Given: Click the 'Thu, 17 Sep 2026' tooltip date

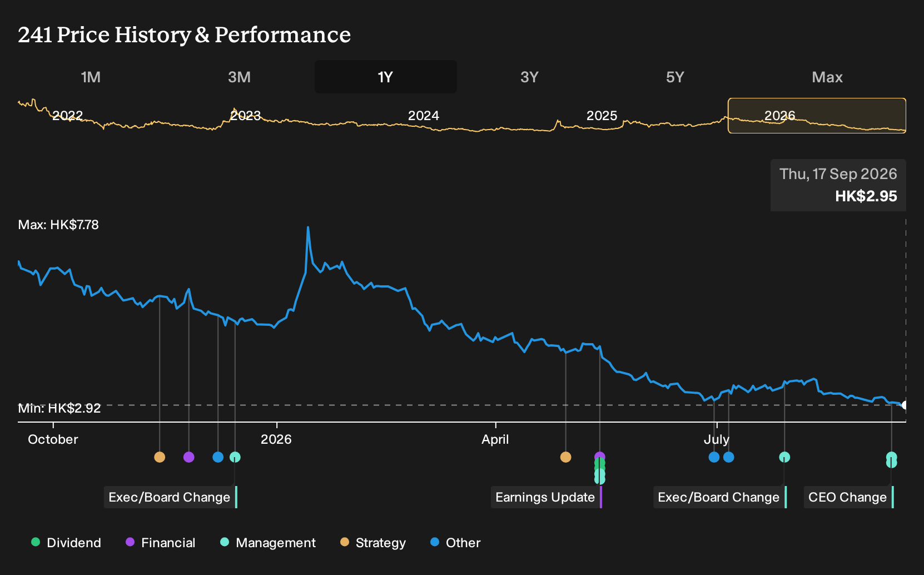Looking at the screenshot, I should pos(838,174).
